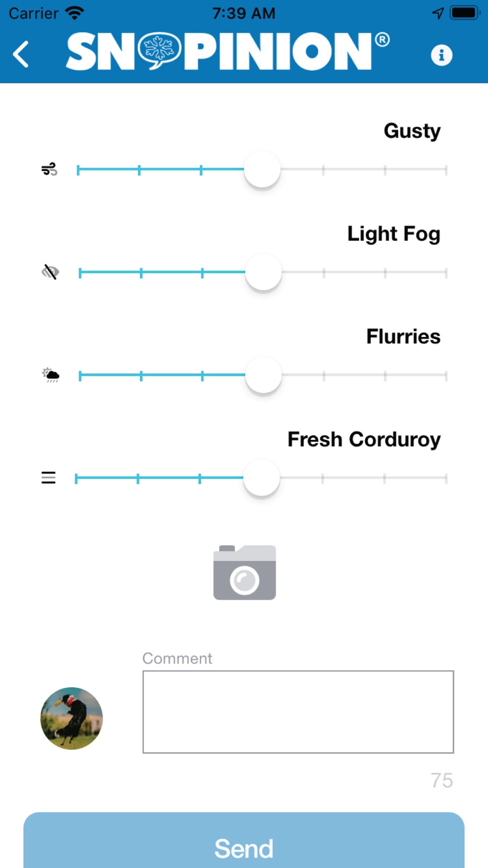Open the info icon in header
Screen dimensions: 488x868
coord(441,55)
